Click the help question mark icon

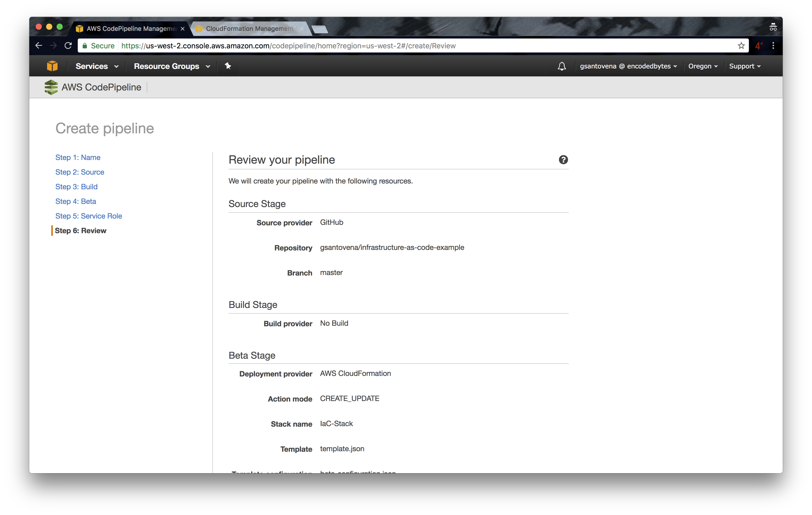(x=563, y=160)
